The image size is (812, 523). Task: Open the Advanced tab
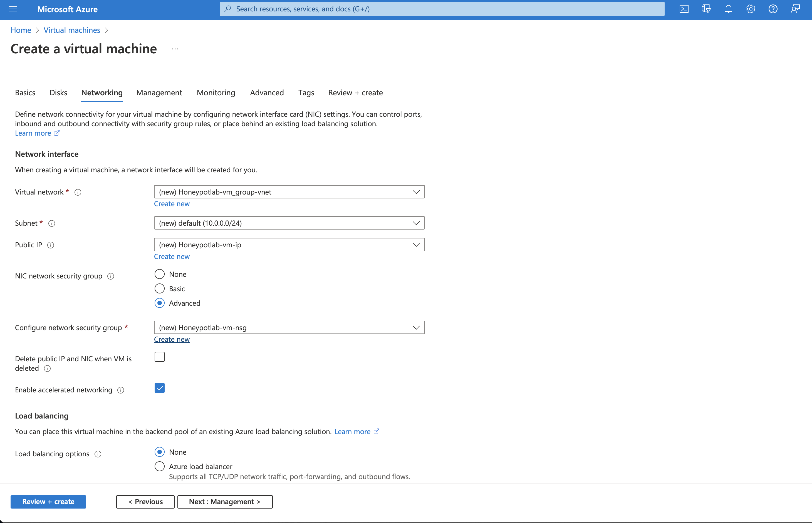267,93
